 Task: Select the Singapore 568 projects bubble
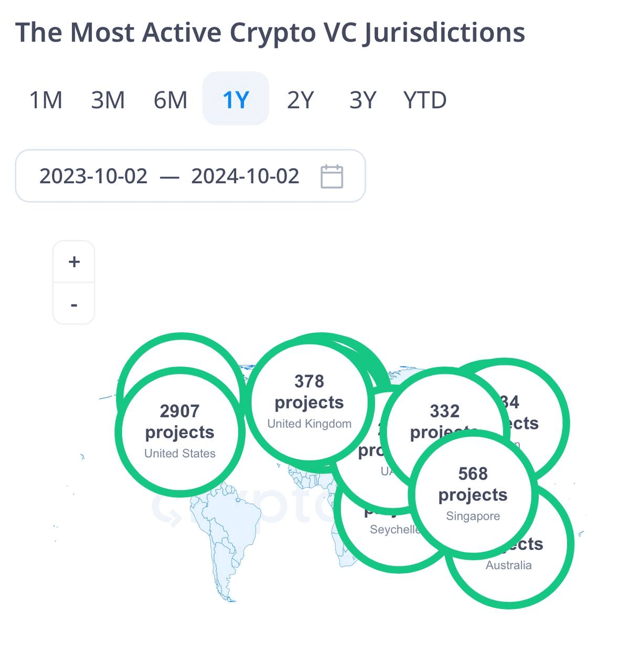[x=473, y=494]
